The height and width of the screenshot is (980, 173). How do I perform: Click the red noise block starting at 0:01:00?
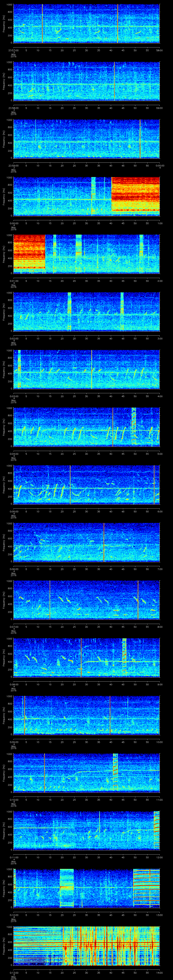pos(29,252)
